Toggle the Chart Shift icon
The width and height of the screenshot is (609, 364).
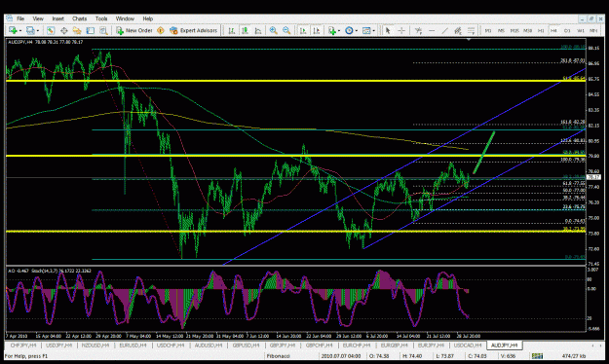[316, 30]
